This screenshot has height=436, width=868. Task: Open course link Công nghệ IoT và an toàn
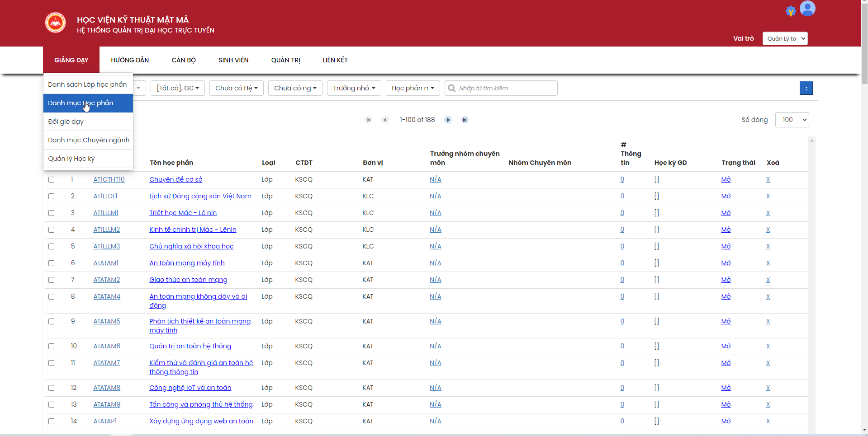[x=190, y=388]
